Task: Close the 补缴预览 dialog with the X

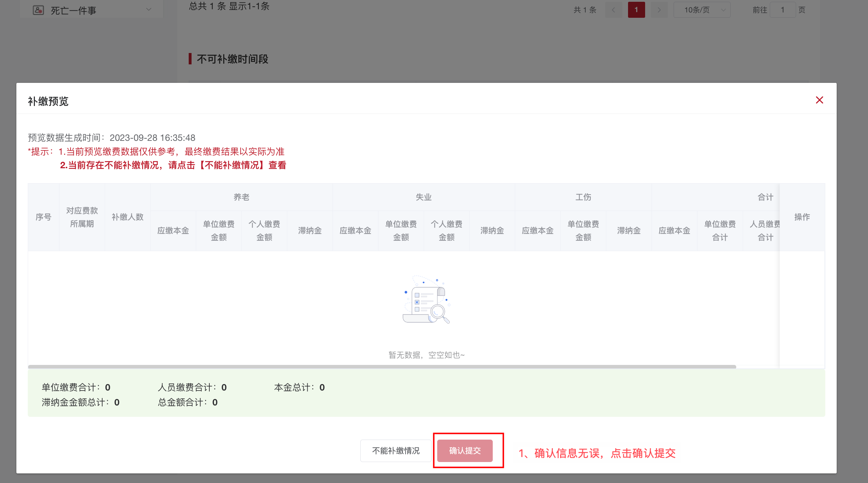Action: point(819,100)
